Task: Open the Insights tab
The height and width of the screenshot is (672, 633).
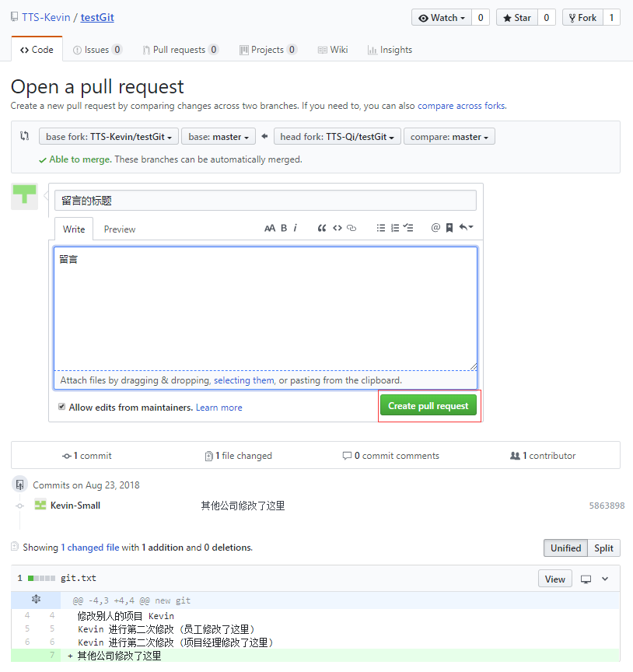Action: (x=390, y=50)
